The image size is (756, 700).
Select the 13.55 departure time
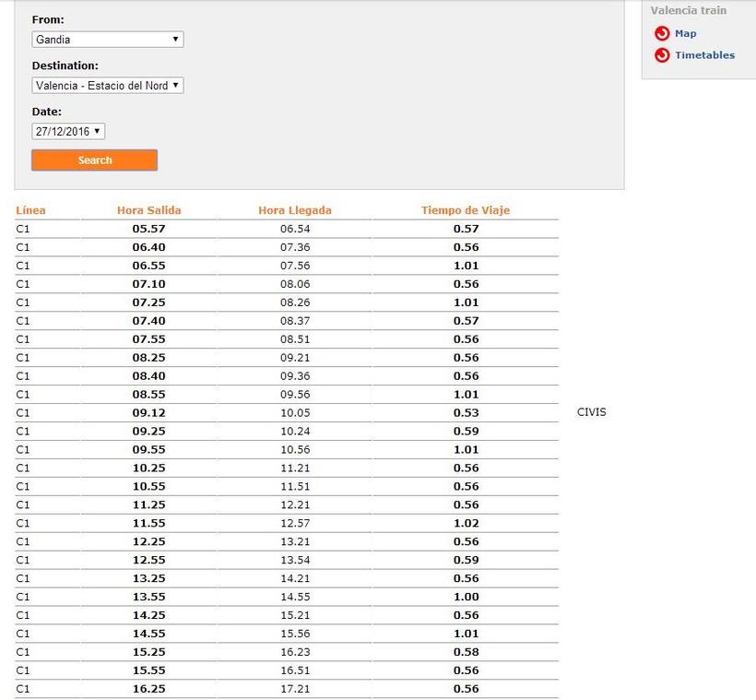pos(148,597)
